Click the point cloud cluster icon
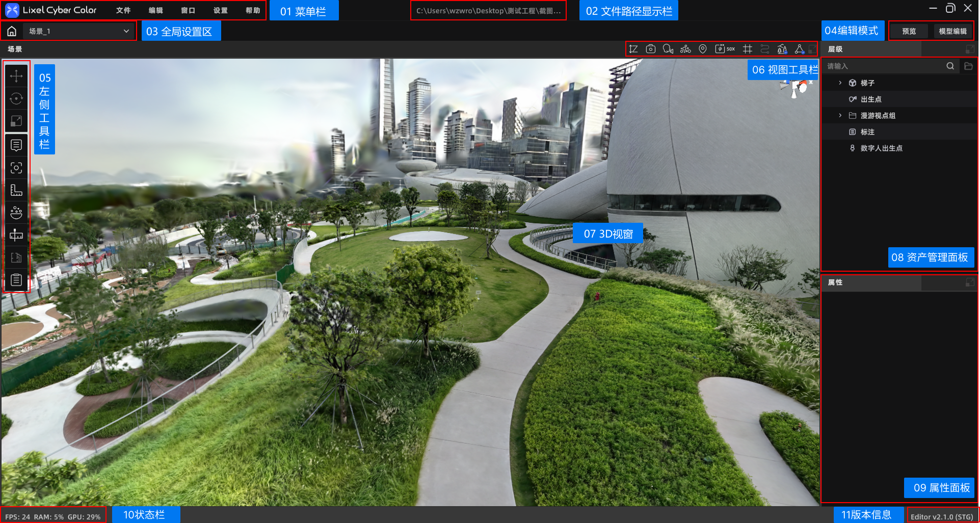The width and height of the screenshot is (980, 523). pos(685,49)
